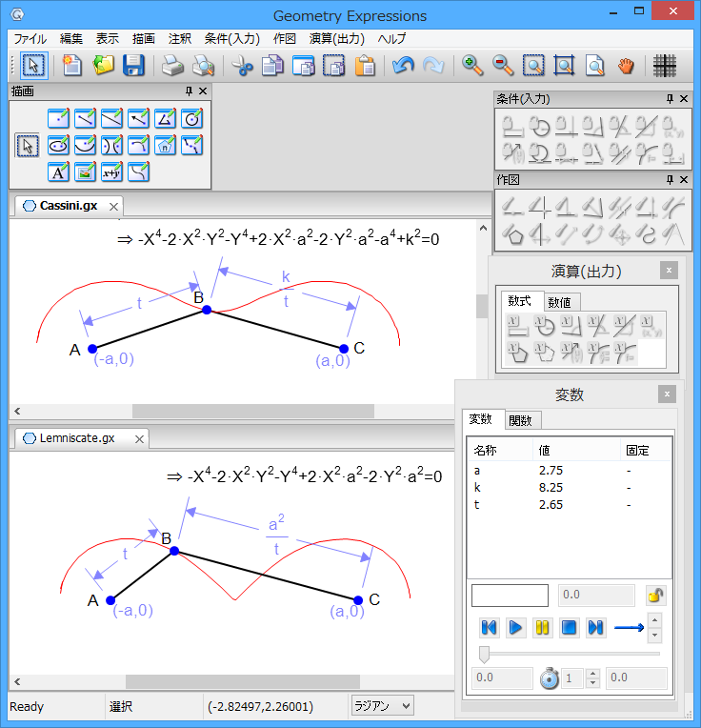Toggle the grid display icon
701x728 pixels.
[665, 66]
